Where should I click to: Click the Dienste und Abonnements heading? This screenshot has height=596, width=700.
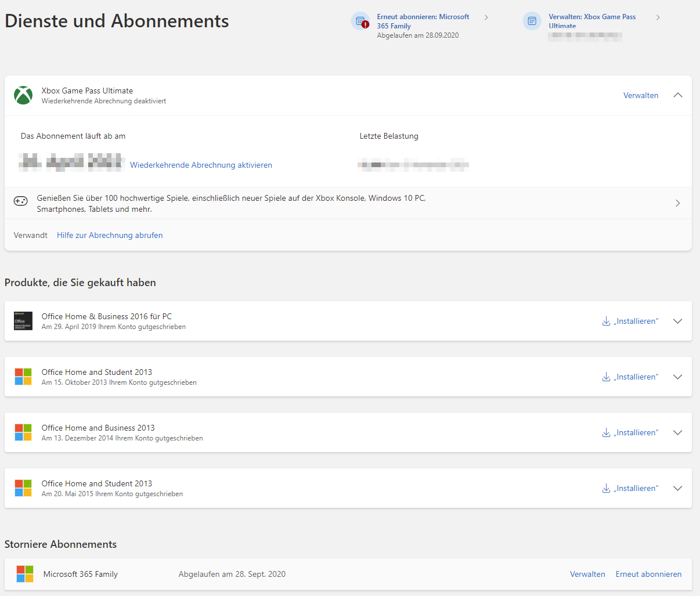(x=117, y=21)
